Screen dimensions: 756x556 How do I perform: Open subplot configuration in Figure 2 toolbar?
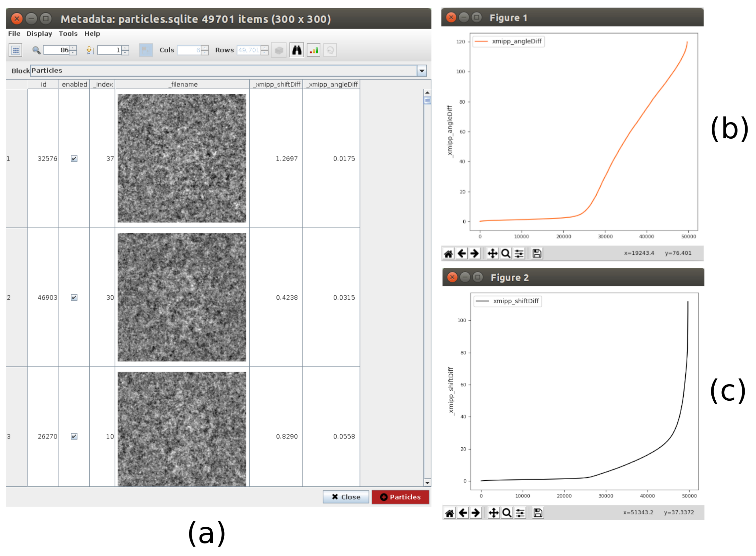(520, 512)
